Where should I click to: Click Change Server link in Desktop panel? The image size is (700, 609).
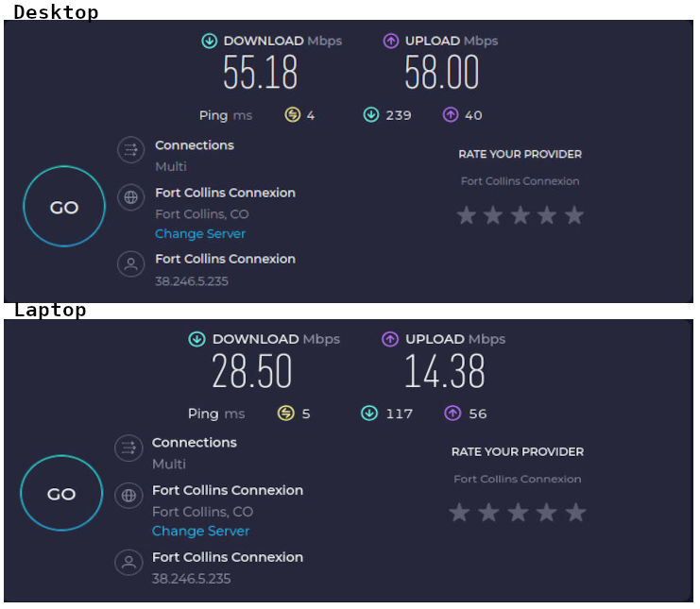point(200,234)
